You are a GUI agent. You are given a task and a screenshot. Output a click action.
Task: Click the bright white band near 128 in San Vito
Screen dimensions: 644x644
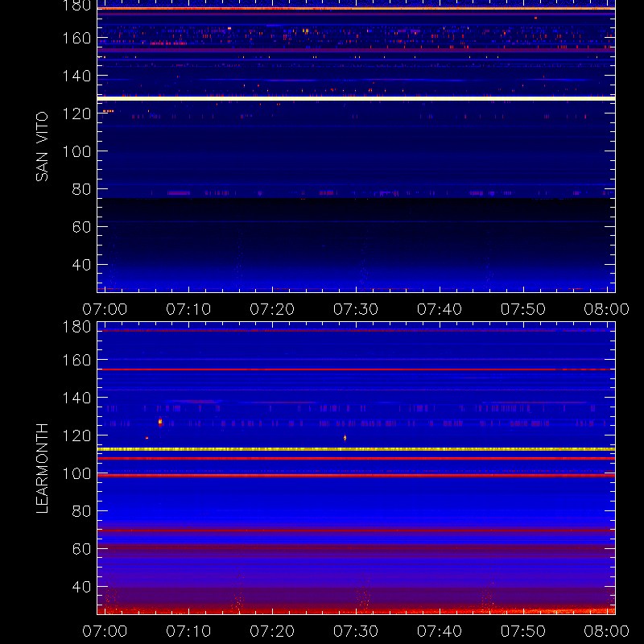pos(356,98)
